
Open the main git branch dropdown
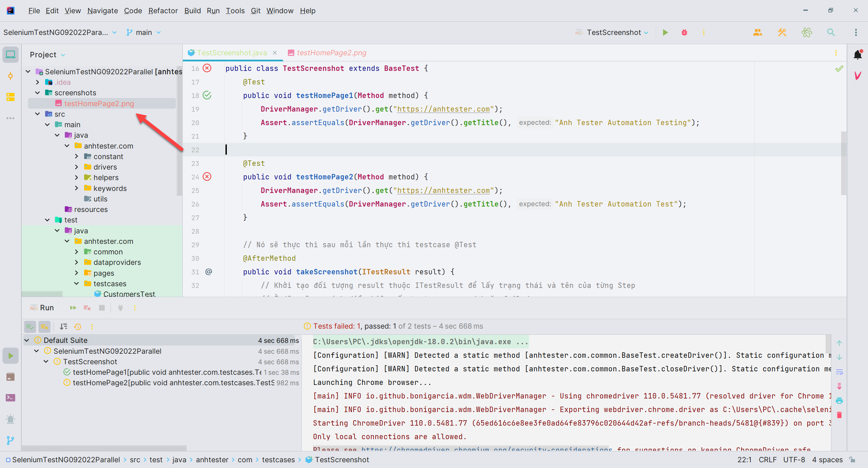click(x=144, y=33)
